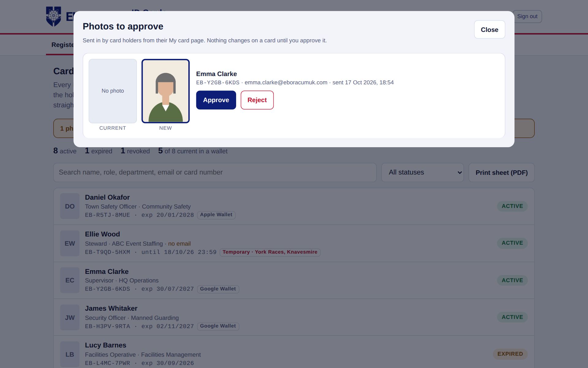588x368 pixels.
Task: Open Ellie Wood's name in the list
Action: (x=102, y=234)
